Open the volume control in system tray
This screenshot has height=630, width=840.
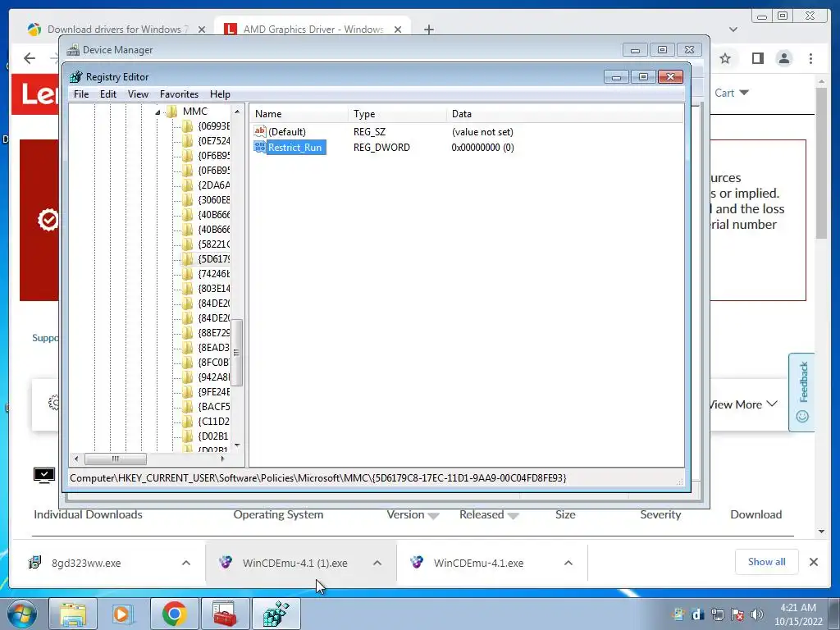(x=757, y=614)
